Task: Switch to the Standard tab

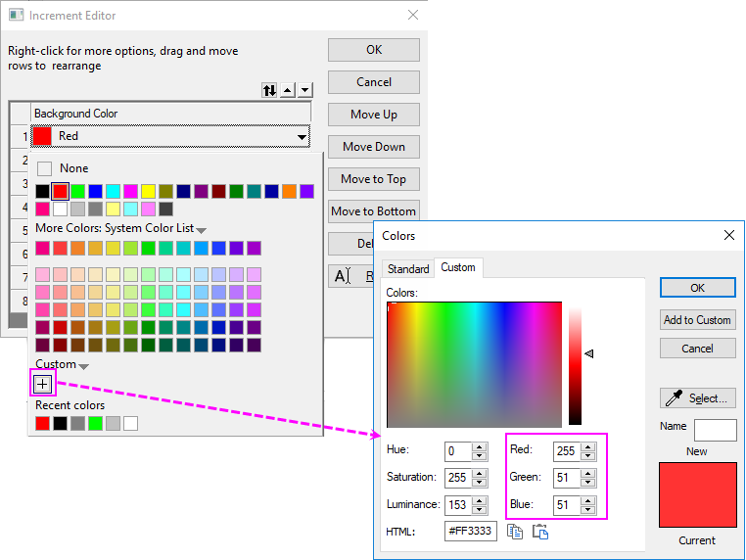Action: coord(408,268)
